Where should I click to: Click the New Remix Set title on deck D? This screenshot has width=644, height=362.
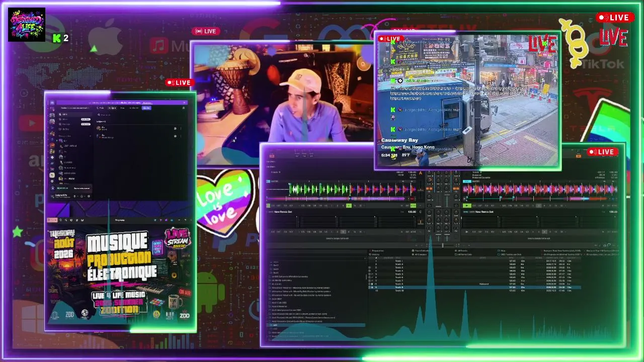[484, 212]
